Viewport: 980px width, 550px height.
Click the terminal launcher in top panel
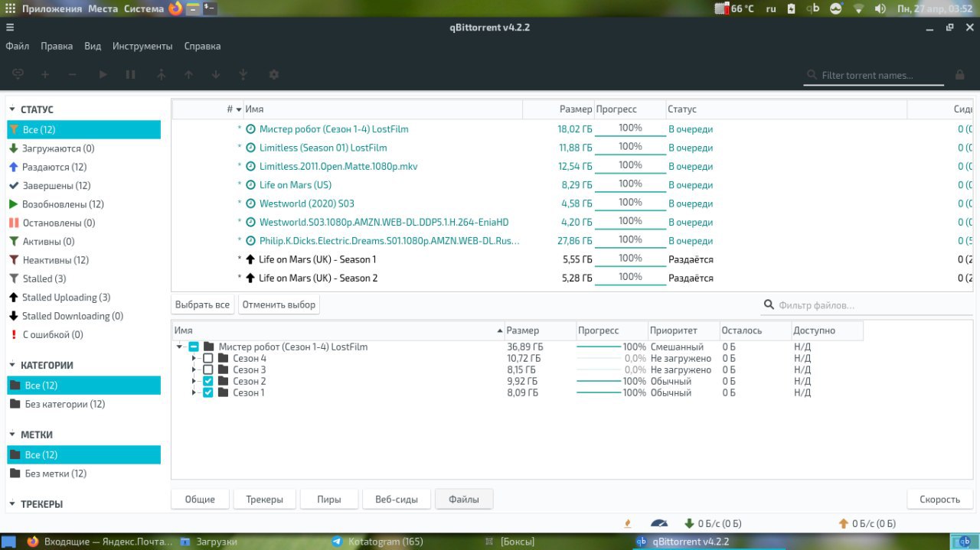pyautogui.click(x=209, y=8)
